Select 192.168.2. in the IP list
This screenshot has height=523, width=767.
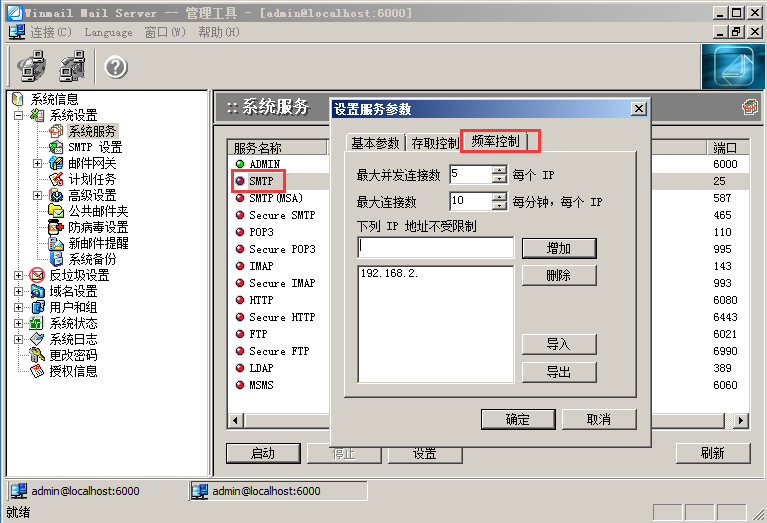coord(389,273)
